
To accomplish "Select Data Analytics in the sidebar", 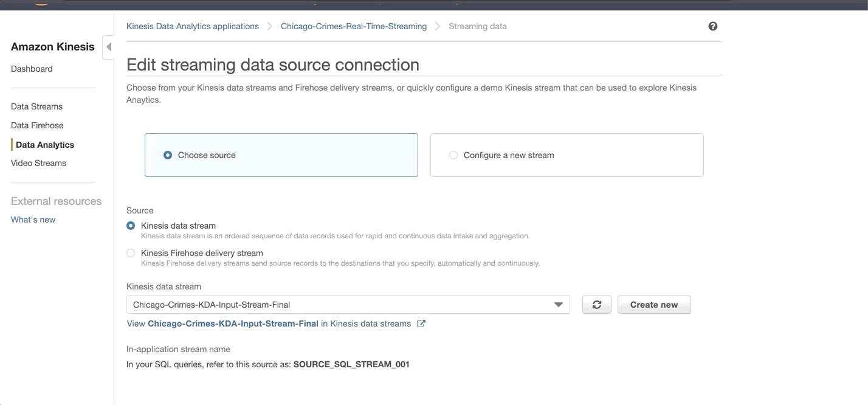I will [45, 145].
